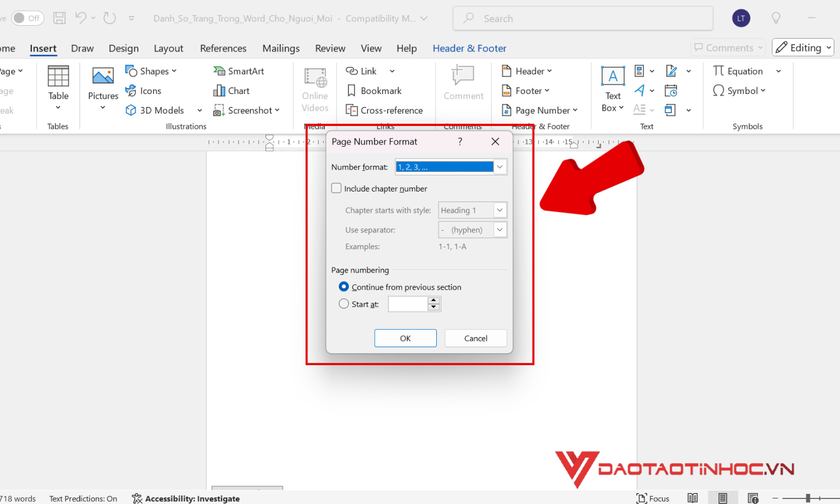Switch to Read Mode view in status bar
Viewport: 840px width, 504px height.
tap(693, 498)
